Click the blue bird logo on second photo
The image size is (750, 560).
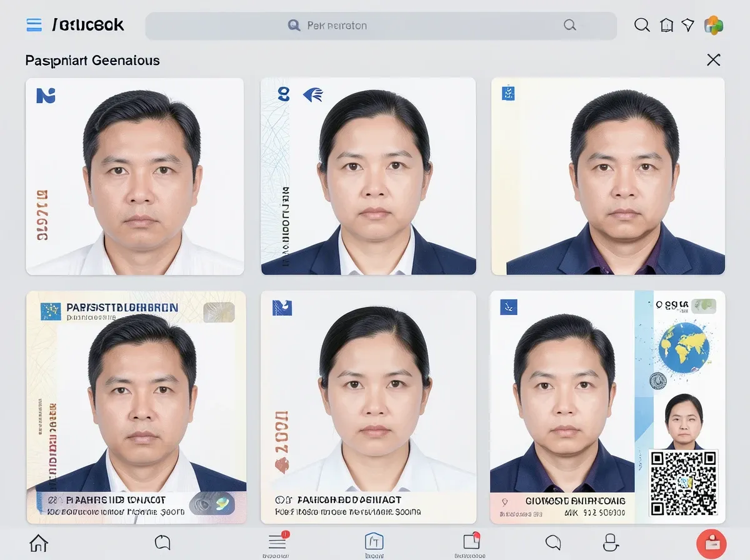click(313, 95)
